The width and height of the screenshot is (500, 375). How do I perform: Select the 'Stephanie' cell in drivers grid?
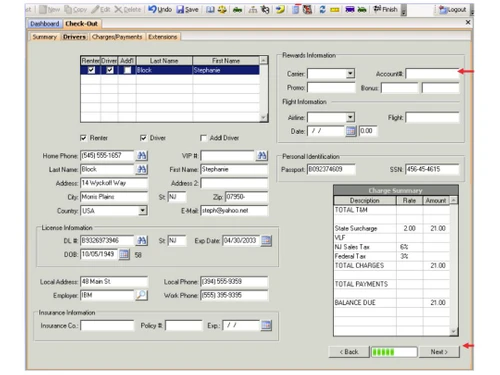tap(226, 70)
